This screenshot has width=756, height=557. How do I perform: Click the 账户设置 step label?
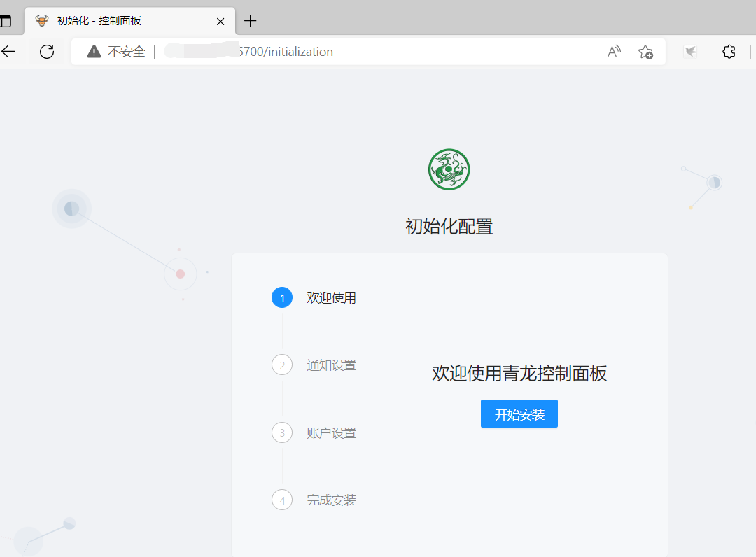click(x=331, y=432)
